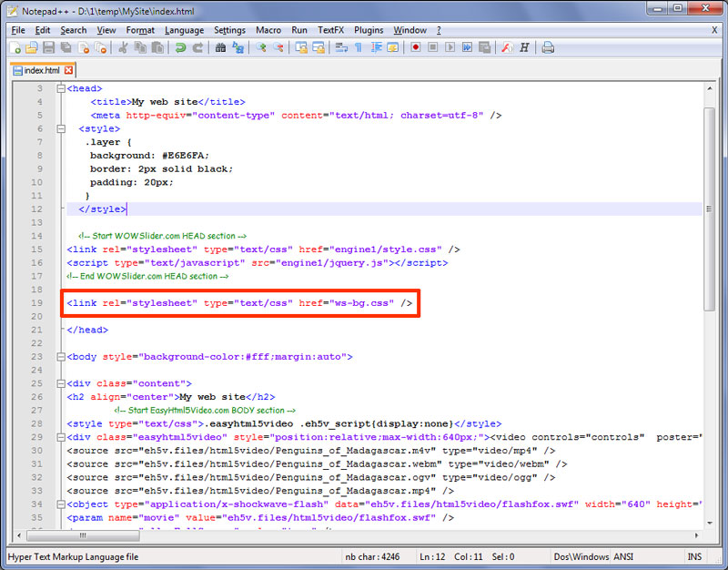Click the vertical scrollbar thumb
Viewport: 728px width, 570px height.
[710, 209]
